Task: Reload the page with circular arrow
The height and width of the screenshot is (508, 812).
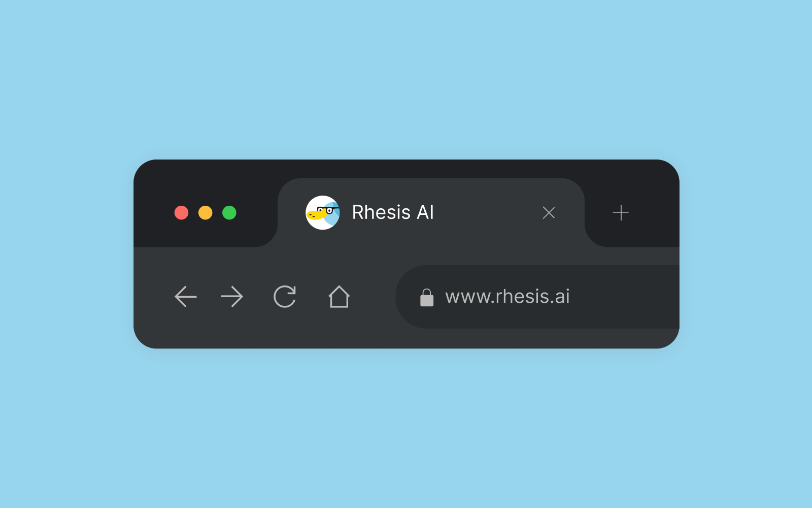Action: (x=285, y=297)
